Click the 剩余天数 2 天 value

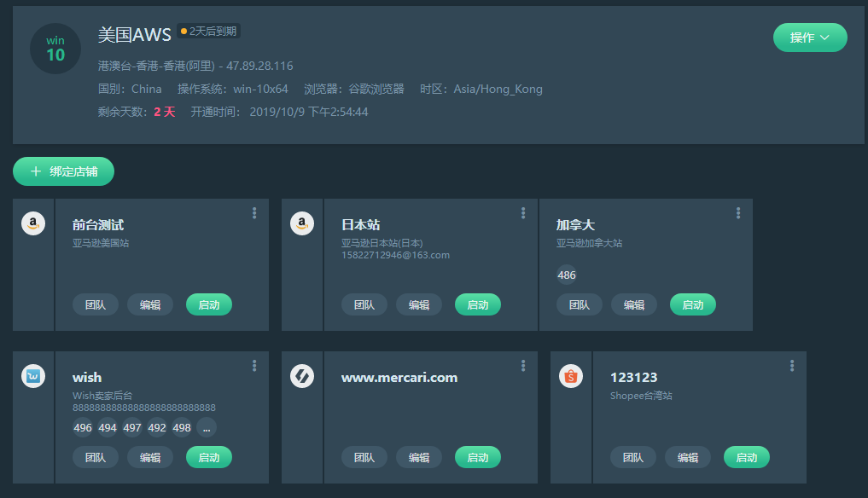coord(165,112)
